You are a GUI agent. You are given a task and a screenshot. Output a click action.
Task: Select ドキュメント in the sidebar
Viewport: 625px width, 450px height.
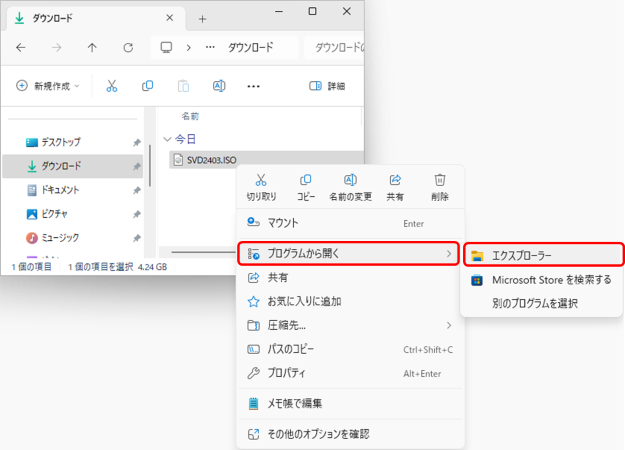60,190
